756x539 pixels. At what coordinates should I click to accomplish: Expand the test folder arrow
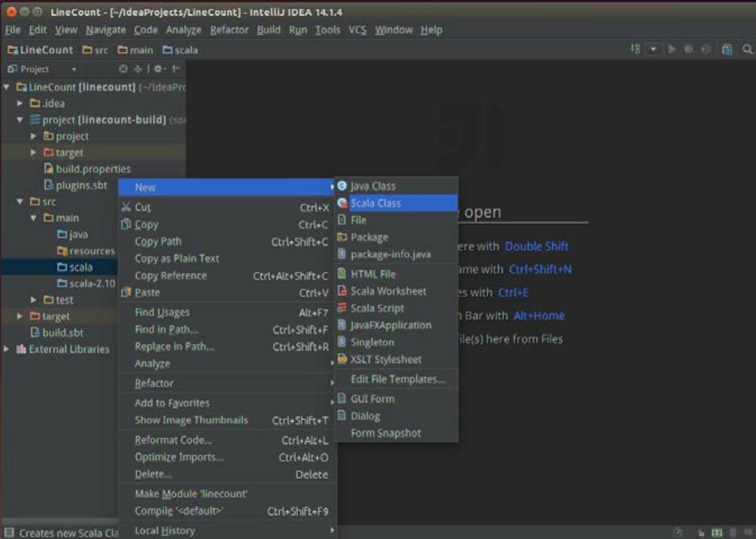(x=34, y=300)
